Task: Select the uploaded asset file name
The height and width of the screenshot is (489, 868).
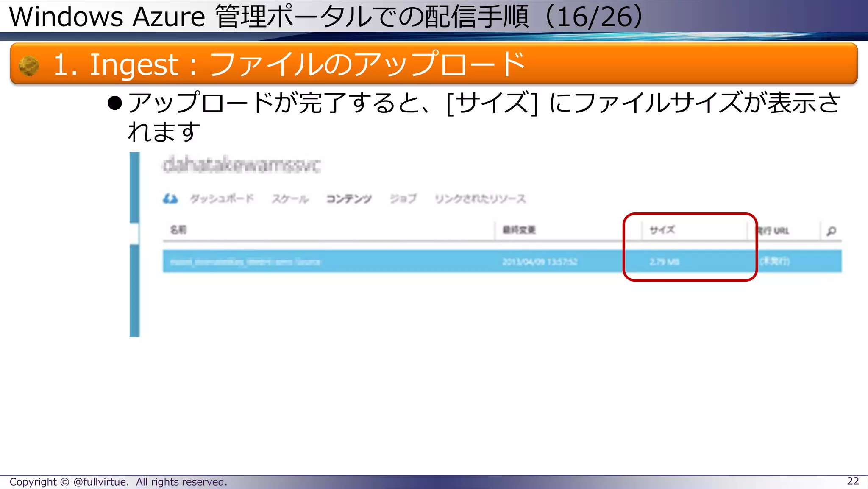Action: (x=245, y=262)
